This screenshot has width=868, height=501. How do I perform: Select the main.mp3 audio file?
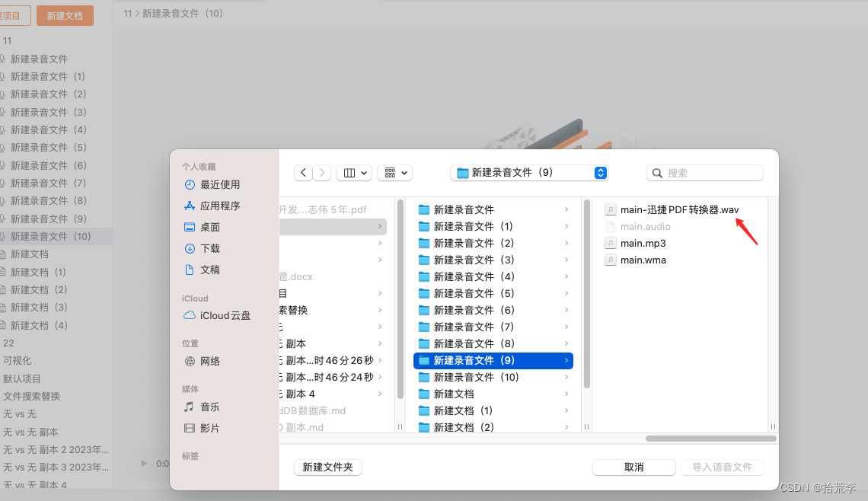(643, 243)
